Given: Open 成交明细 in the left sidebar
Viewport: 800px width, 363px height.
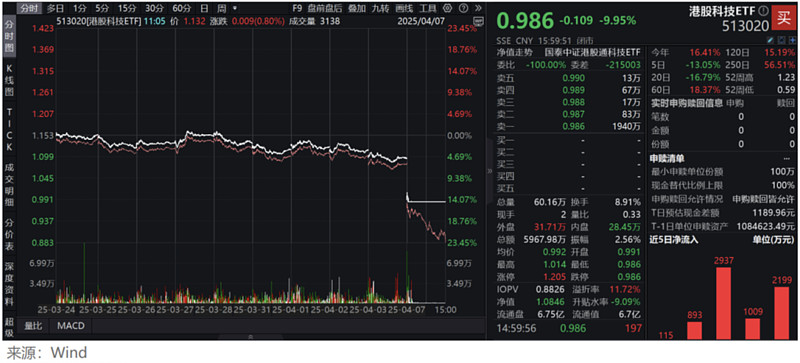Looking at the screenshot, I should tap(9, 184).
